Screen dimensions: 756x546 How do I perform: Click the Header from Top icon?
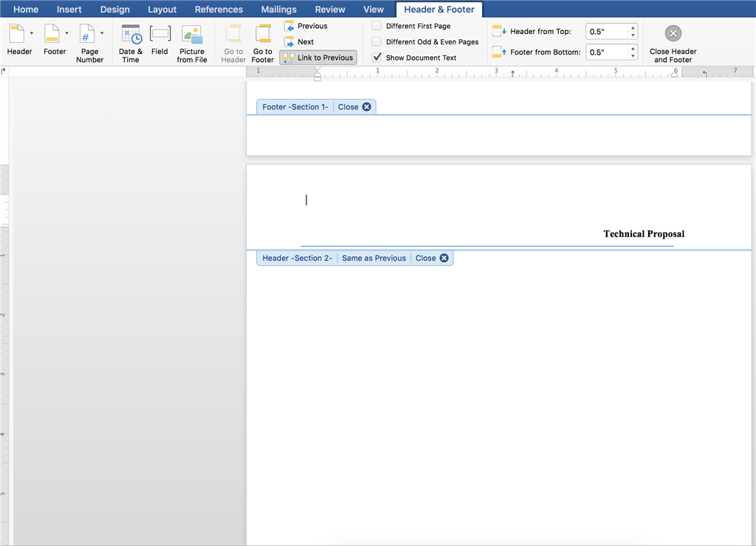coord(499,31)
